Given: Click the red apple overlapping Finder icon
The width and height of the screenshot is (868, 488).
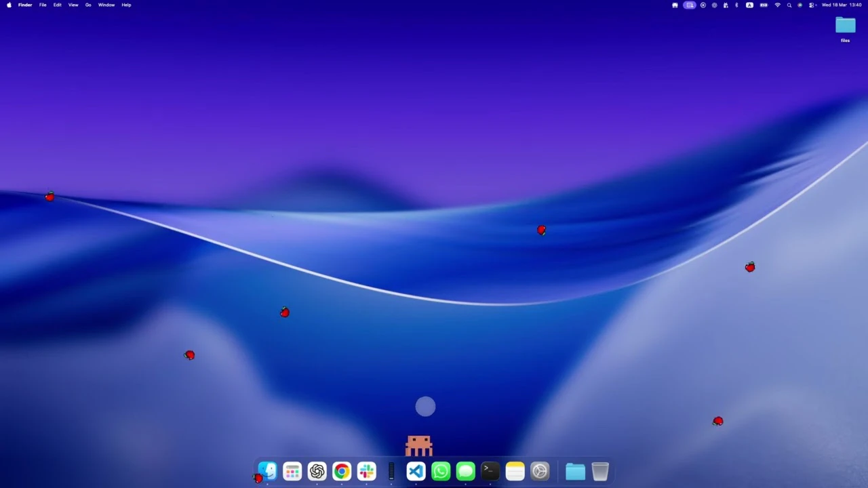Looking at the screenshot, I should [258, 478].
